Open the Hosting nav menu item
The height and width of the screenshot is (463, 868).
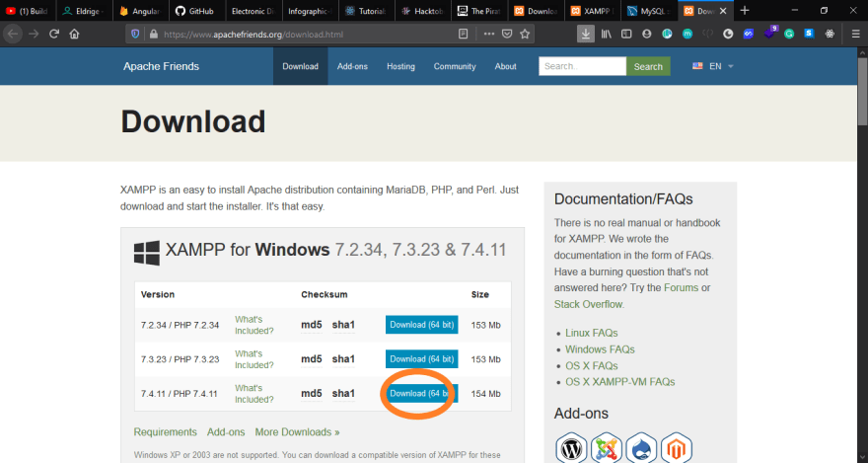click(x=400, y=66)
